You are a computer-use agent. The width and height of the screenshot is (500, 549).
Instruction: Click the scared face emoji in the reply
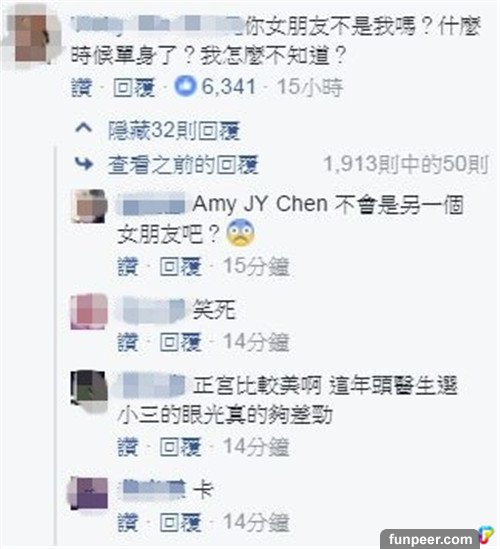(241, 234)
